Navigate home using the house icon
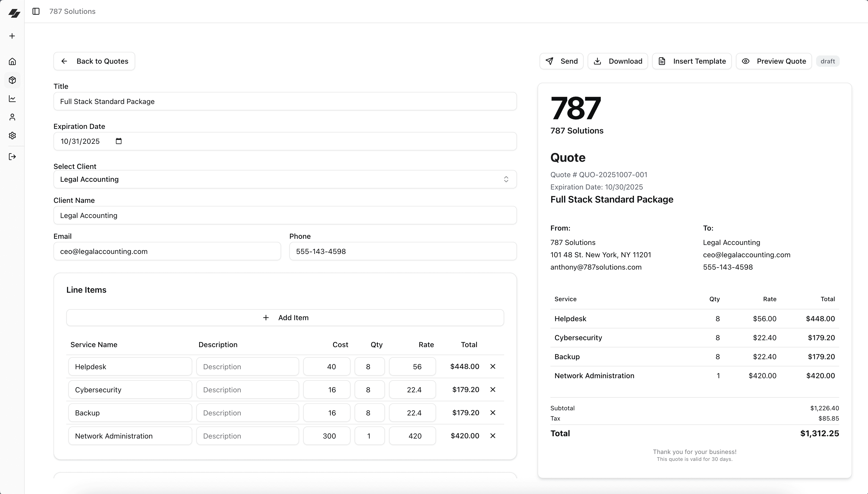 [x=12, y=61]
